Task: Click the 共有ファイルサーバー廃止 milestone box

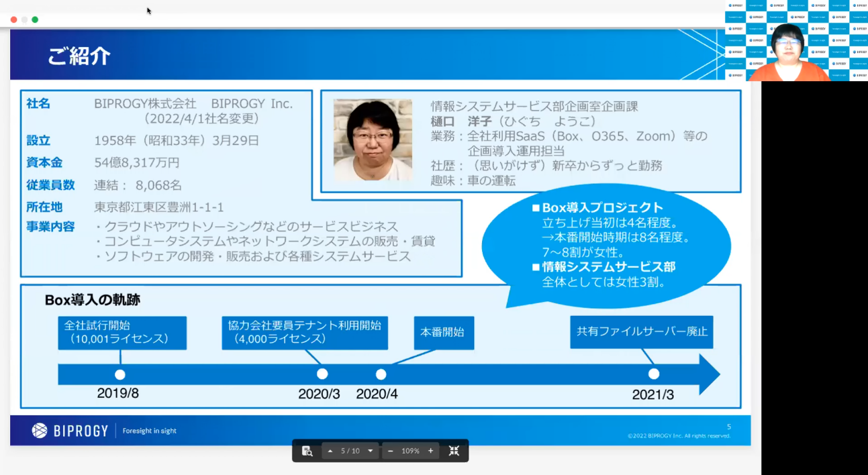Action: (642, 331)
